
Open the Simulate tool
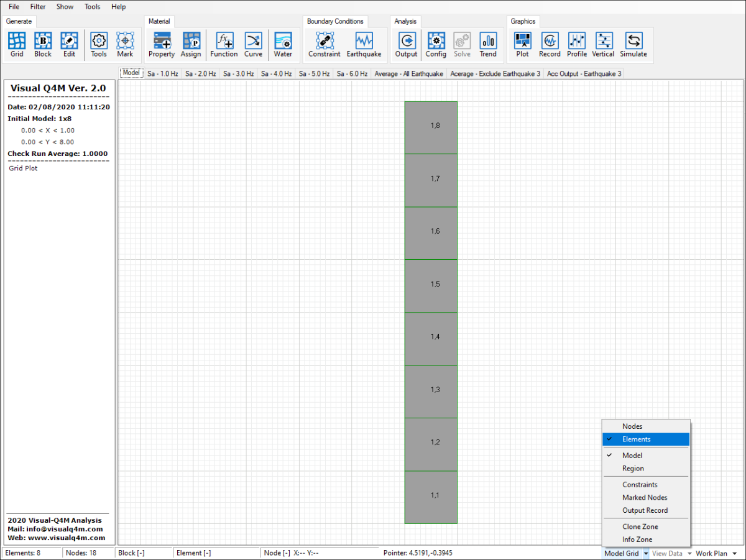[633, 45]
